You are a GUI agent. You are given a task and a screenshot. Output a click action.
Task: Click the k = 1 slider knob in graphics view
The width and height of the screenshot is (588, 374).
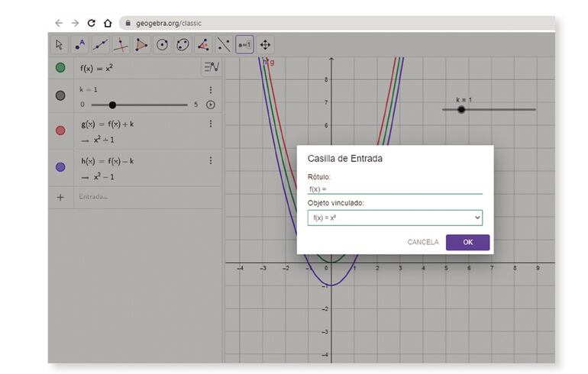[461, 109]
